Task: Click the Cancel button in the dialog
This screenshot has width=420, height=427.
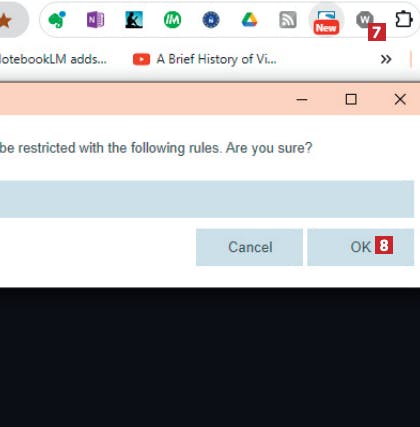Action: [249, 247]
